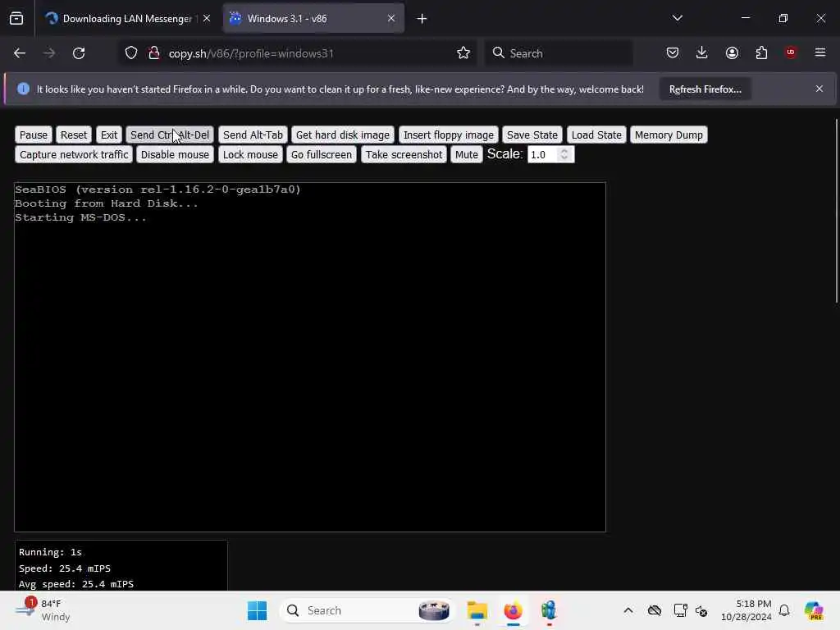Click the URL address bar copy.sh
840x630 pixels.
pyautogui.click(x=298, y=53)
